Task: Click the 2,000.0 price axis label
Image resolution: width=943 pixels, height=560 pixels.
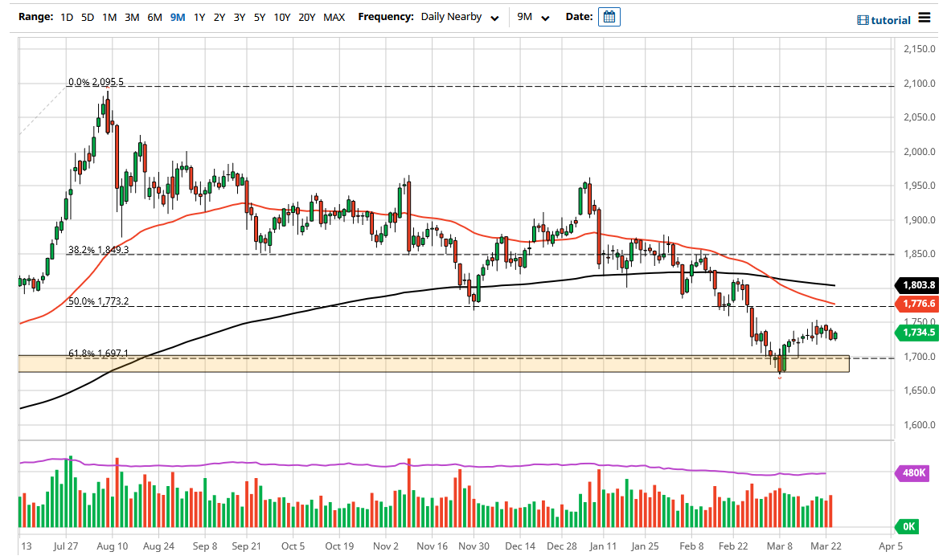Action: pos(920,152)
